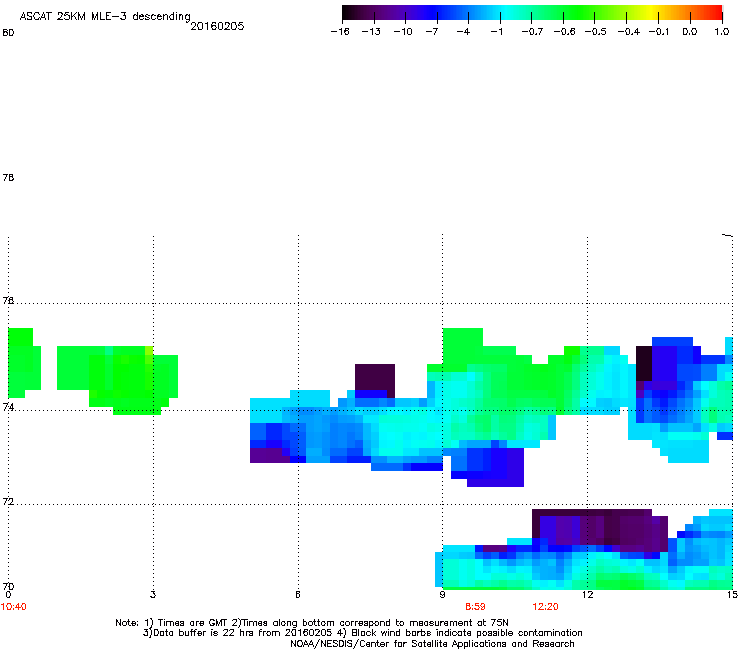Image resolution: width=740 pixels, height=650 pixels.
Task: Click the colorbar label -16
Action: pyautogui.click(x=340, y=32)
